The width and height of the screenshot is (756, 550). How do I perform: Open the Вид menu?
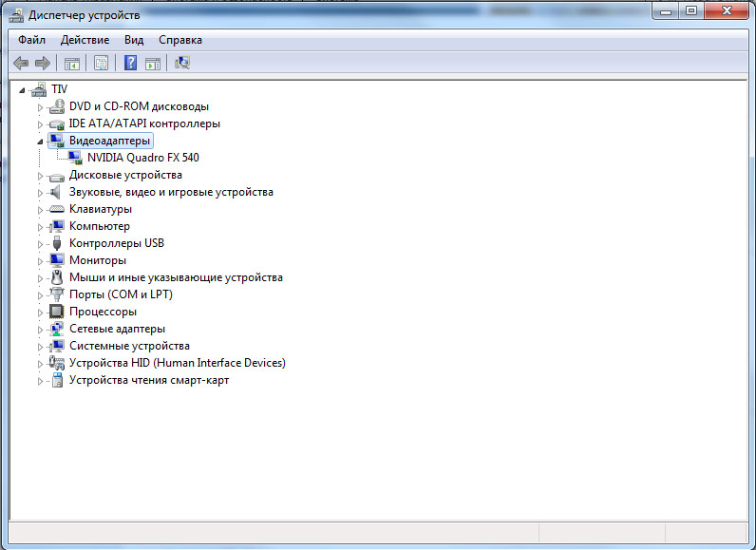click(134, 40)
